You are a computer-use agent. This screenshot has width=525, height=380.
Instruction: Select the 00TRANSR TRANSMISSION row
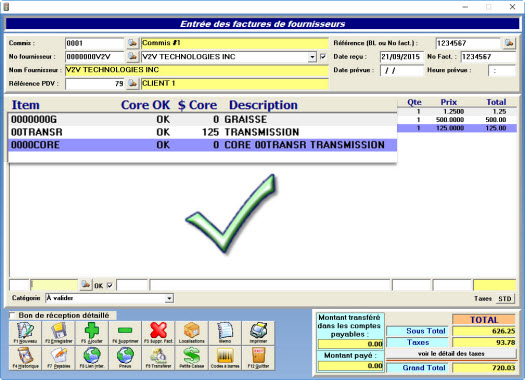point(202,132)
